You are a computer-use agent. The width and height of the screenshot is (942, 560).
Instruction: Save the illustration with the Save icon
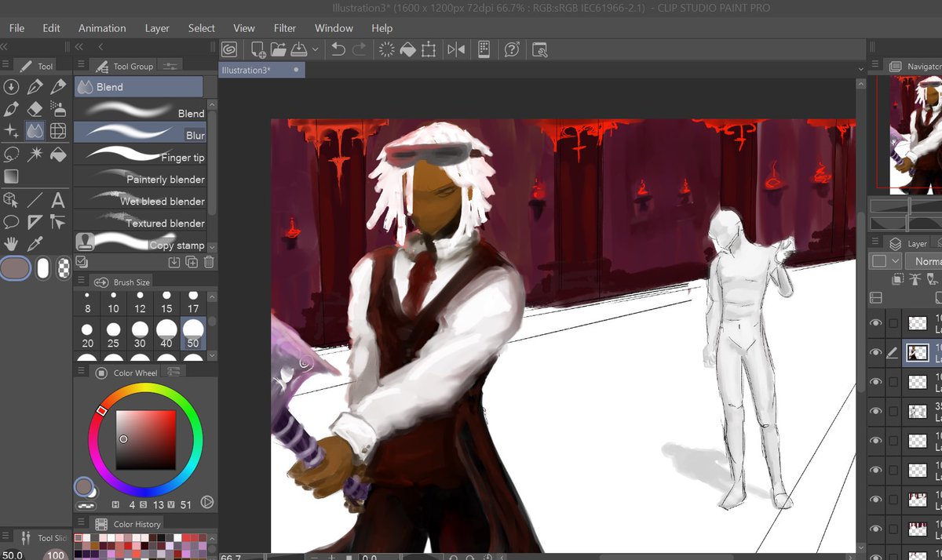coord(298,49)
